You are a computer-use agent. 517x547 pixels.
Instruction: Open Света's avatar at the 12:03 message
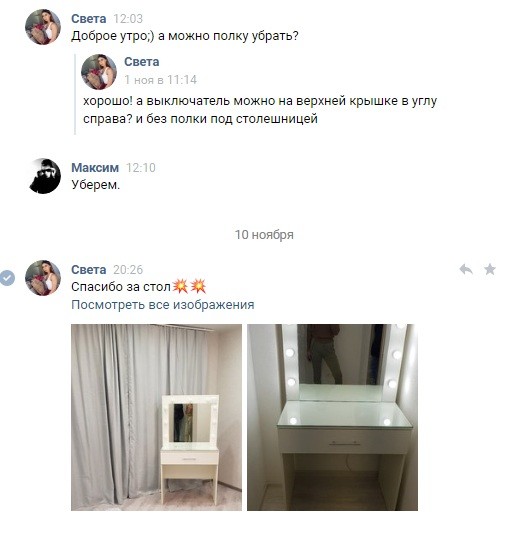43,27
